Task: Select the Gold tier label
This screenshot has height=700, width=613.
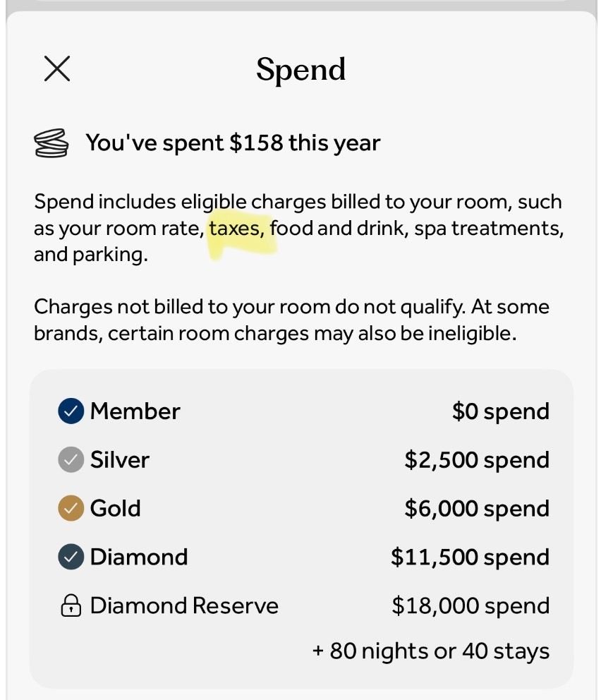Action: pos(115,508)
